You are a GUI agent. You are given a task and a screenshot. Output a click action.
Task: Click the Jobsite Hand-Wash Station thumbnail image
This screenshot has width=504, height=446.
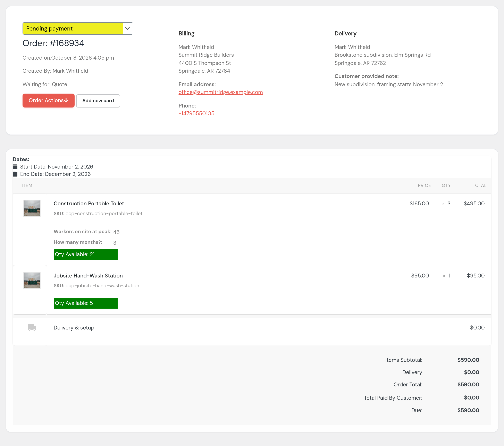(32, 280)
